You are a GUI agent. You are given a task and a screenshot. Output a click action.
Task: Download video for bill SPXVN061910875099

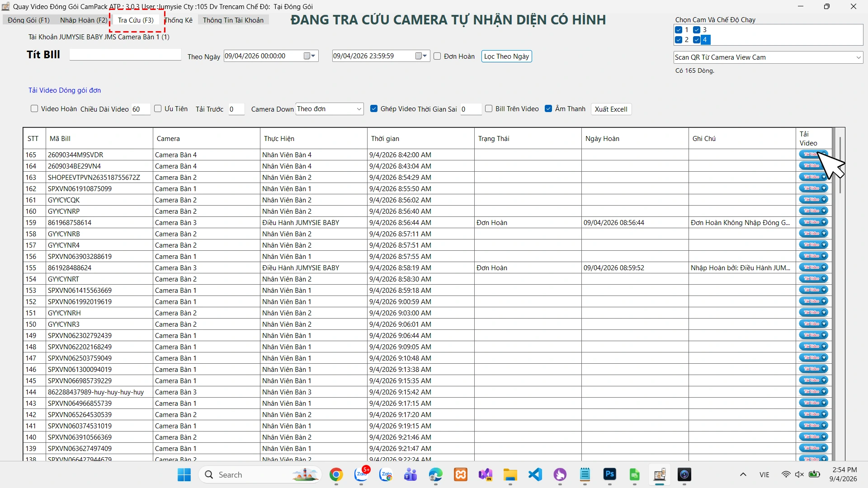(813, 188)
